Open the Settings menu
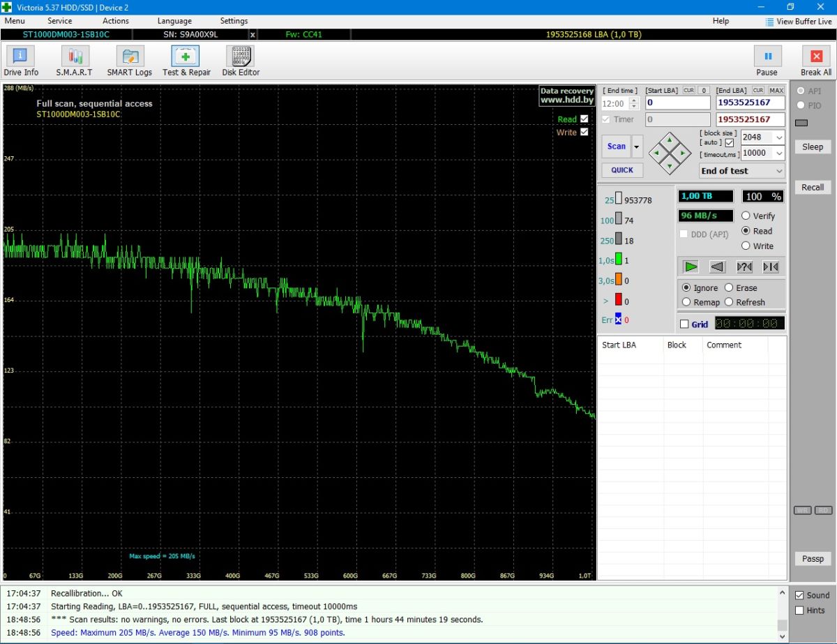Image resolution: width=837 pixels, height=644 pixels. [x=234, y=21]
